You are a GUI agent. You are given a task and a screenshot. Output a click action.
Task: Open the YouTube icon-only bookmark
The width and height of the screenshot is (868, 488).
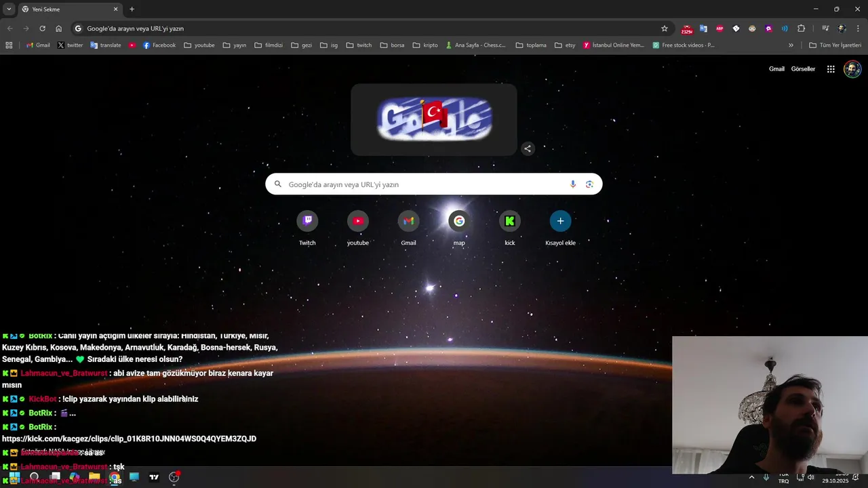point(132,45)
